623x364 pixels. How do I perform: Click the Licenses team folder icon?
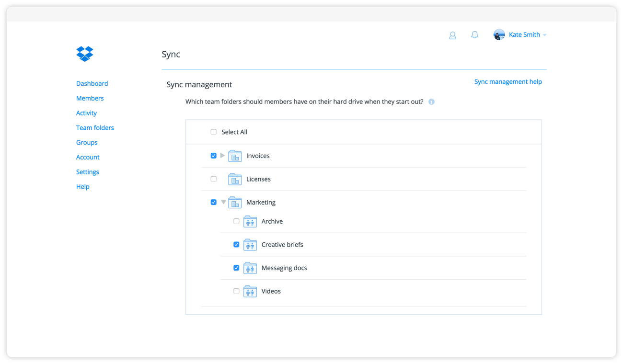pyautogui.click(x=235, y=179)
